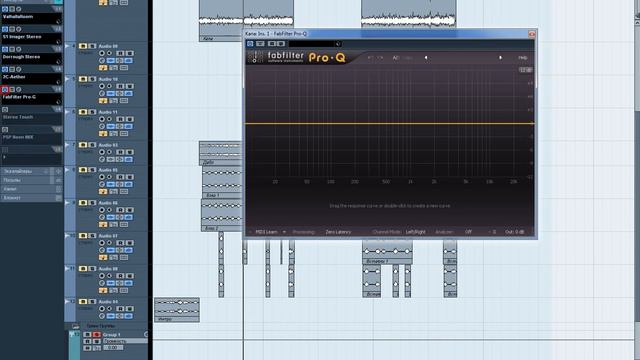Toggle Read automation on Audio 11
640x360 pixels.
(x=120, y=120)
